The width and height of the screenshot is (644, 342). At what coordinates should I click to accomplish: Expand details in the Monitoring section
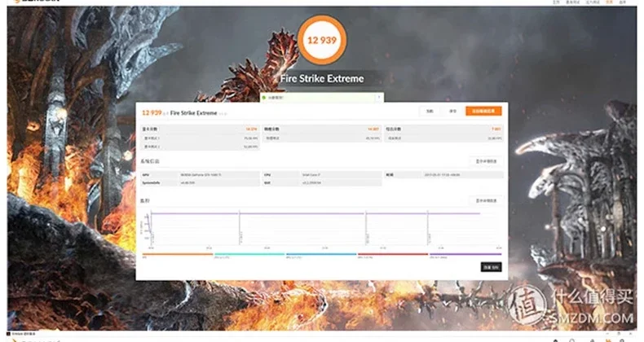pyautogui.click(x=487, y=200)
